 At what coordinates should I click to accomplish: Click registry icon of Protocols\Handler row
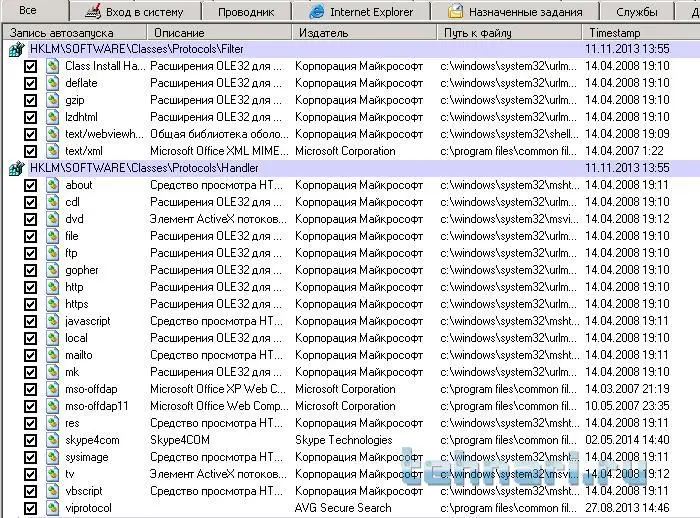tap(17, 168)
